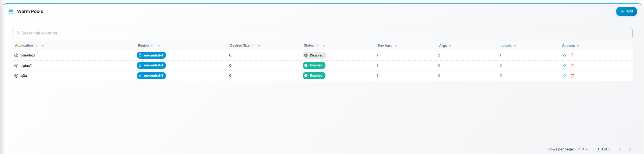Sort by Status column arrow
This screenshot has height=154, width=644.
pyautogui.click(x=317, y=46)
